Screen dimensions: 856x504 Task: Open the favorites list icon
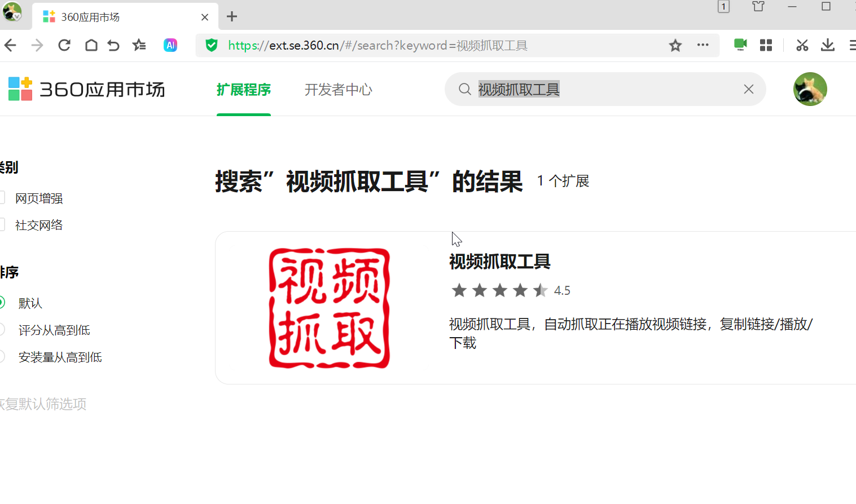click(x=139, y=45)
